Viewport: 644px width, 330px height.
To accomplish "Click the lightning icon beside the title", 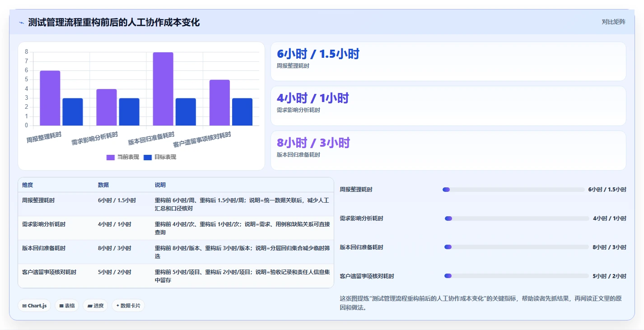I will coord(21,23).
